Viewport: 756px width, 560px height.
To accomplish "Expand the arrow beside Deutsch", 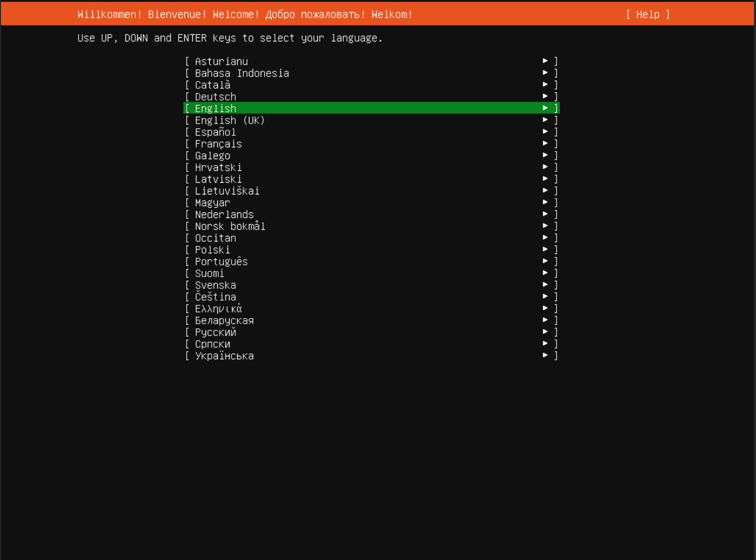I will click(545, 96).
